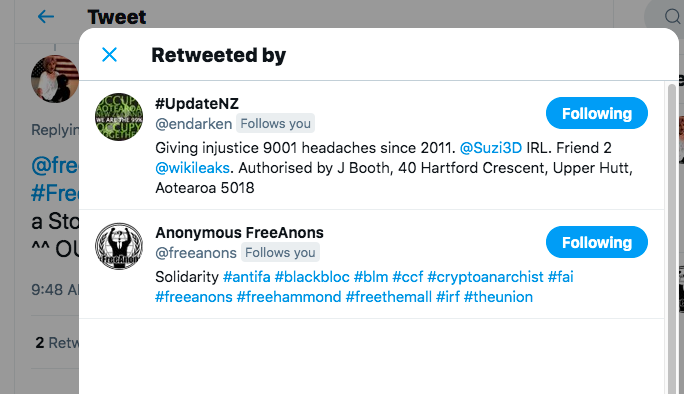Close the Retweeted by dialog
The width and height of the screenshot is (684, 394).
coord(109,55)
